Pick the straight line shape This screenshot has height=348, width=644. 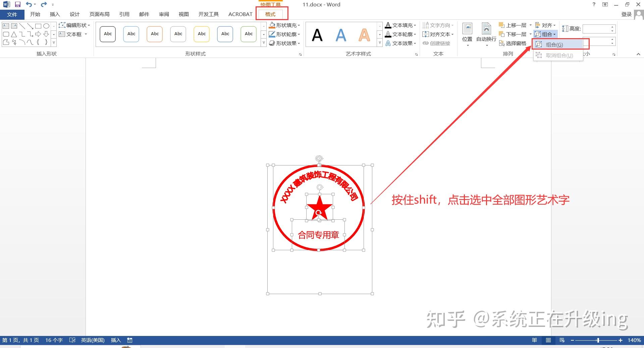tap(22, 26)
